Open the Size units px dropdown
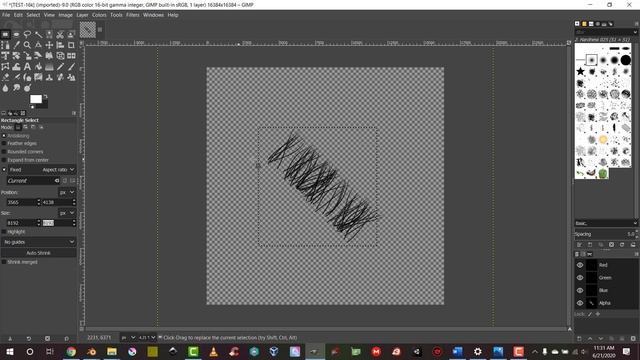The image size is (640, 360). click(67, 213)
